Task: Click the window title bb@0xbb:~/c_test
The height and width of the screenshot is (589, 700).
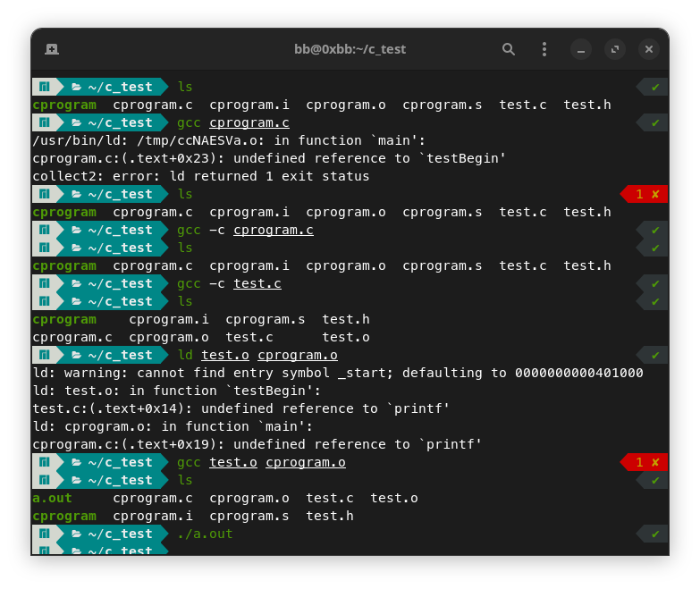Action: point(350,49)
